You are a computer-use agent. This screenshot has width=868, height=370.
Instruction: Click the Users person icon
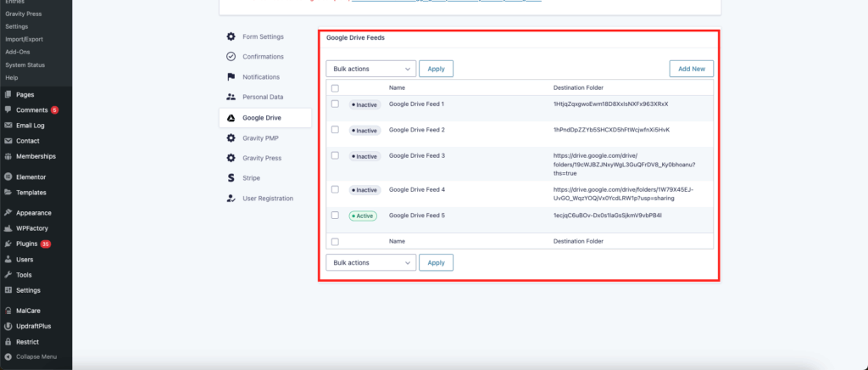pos(8,259)
